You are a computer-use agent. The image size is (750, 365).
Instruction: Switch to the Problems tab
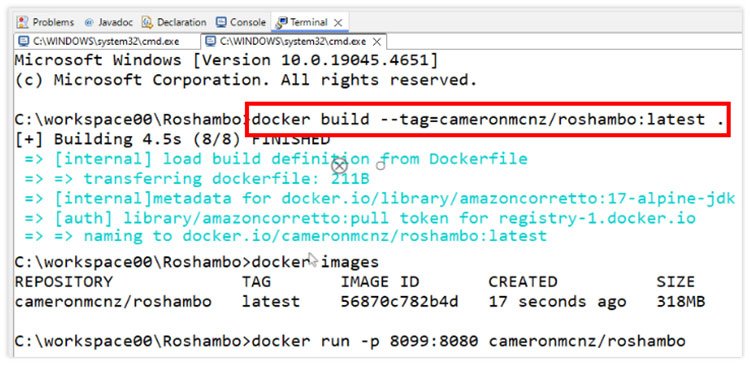click(46, 22)
